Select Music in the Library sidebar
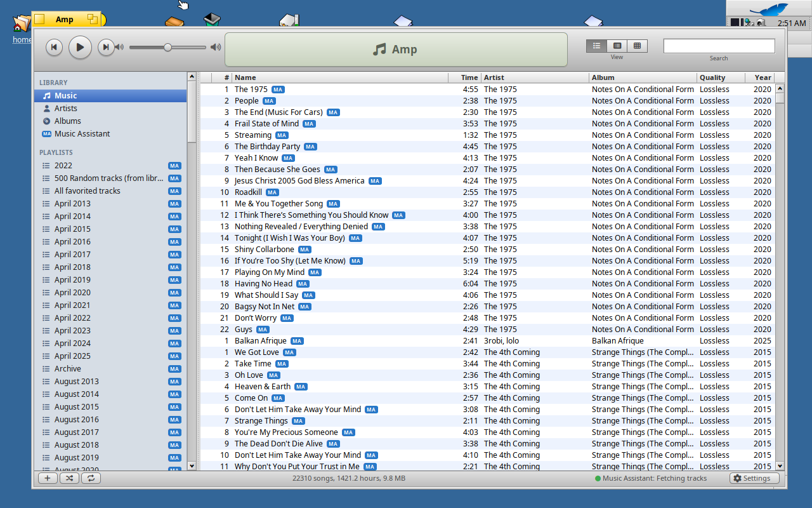Screen dimensions: 812x508 [x=110, y=96]
